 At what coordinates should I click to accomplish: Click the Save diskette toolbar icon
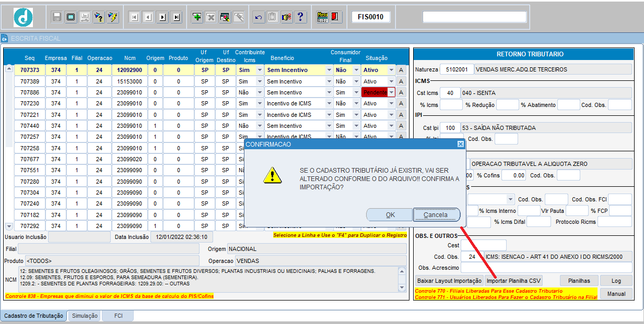57,17
